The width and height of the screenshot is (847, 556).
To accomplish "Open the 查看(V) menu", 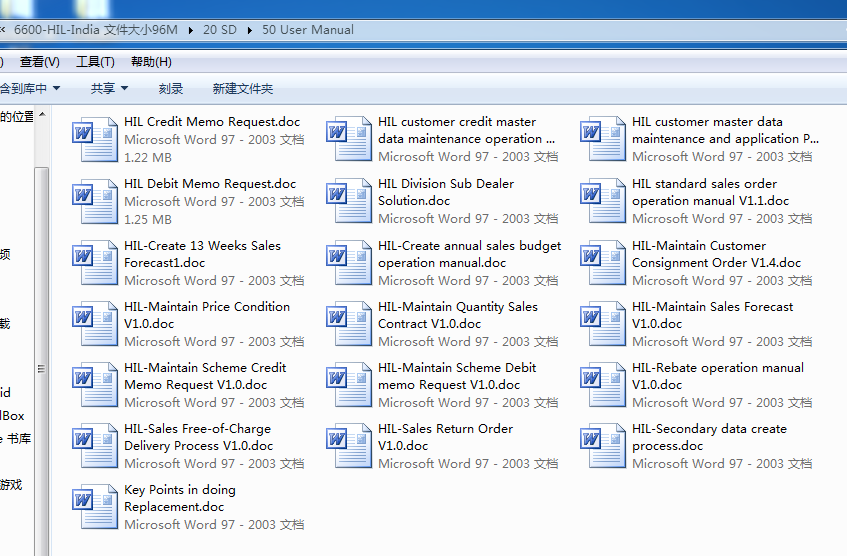I will click(39, 62).
